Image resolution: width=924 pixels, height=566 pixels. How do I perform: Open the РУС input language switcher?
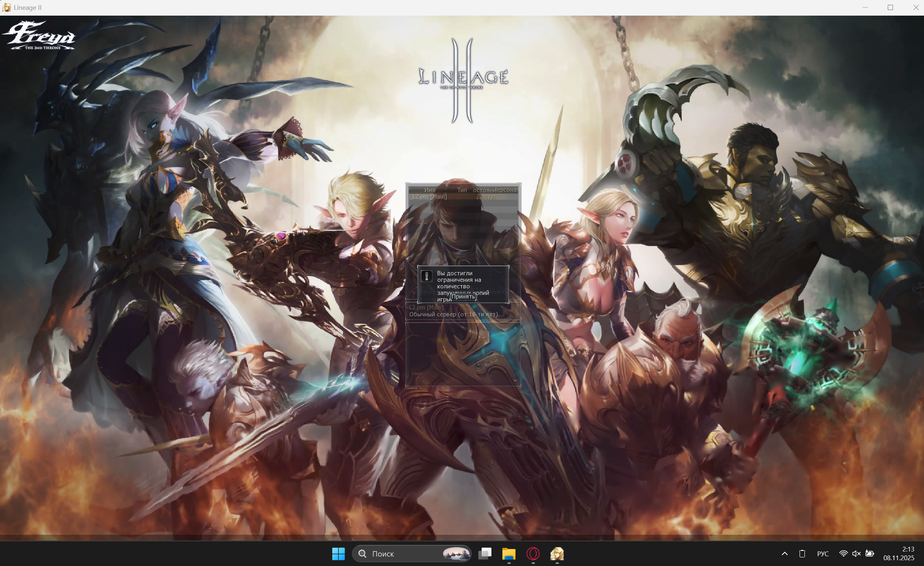(823, 554)
